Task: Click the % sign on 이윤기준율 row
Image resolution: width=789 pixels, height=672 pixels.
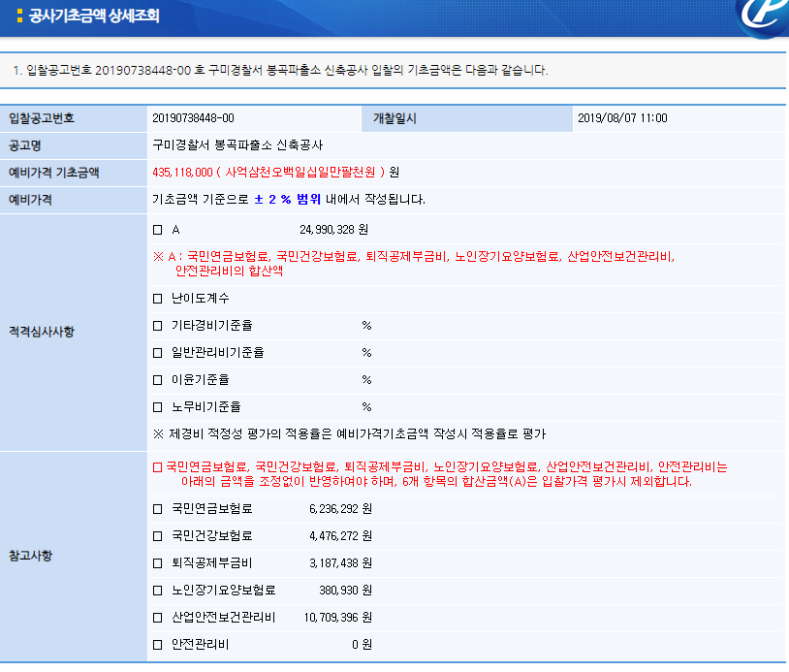Action: (366, 380)
